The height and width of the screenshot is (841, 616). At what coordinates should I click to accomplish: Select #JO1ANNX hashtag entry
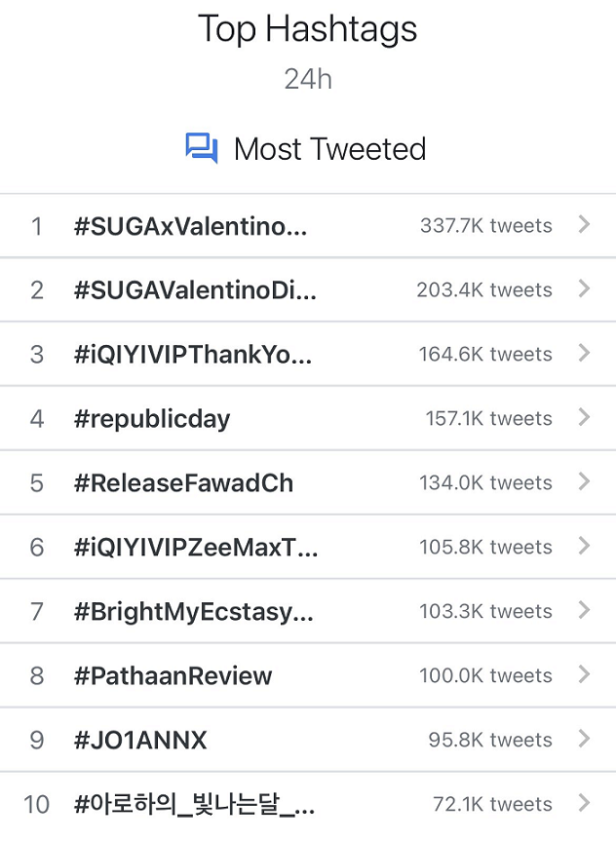pos(140,741)
